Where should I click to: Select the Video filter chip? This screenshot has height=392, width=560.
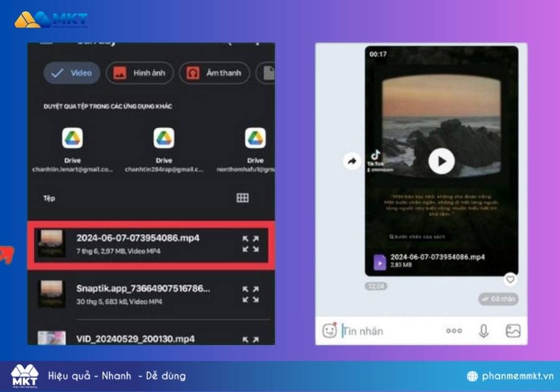(x=72, y=73)
